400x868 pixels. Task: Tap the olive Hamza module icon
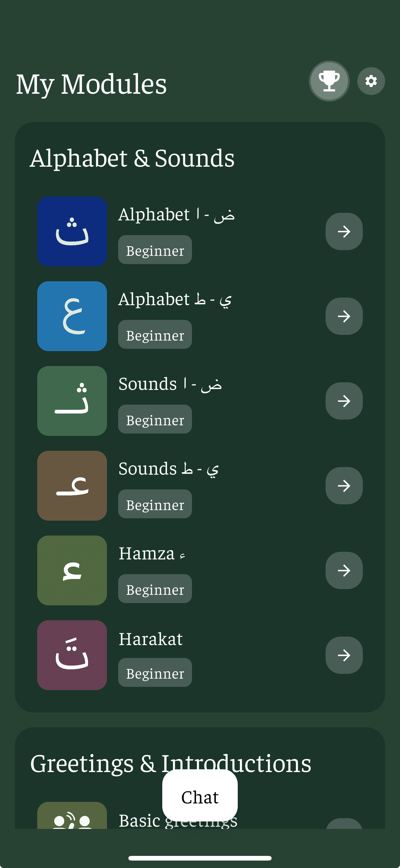(x=72, y=571)
